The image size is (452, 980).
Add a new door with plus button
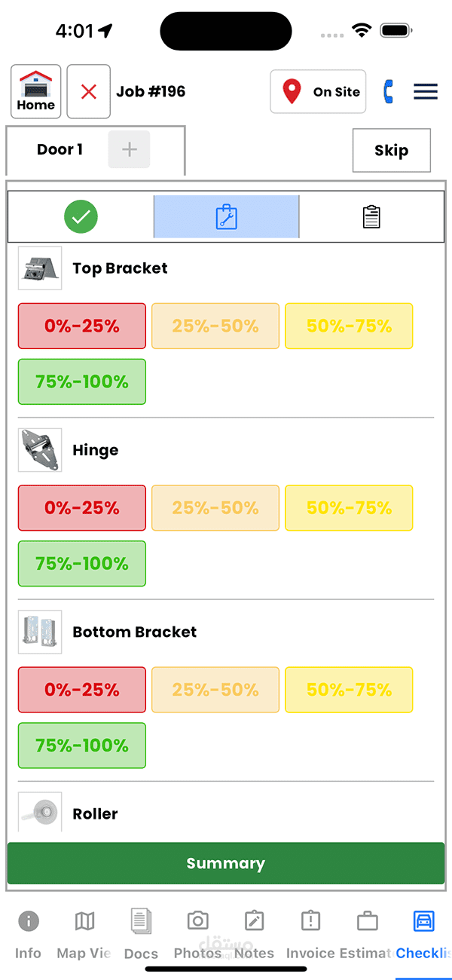(130, 149)
